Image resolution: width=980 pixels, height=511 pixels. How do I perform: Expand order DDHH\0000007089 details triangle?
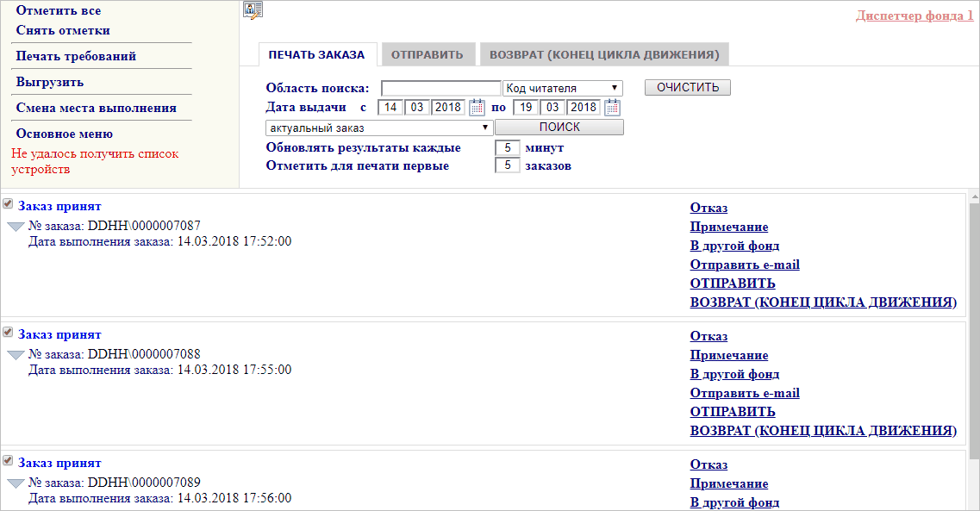coord(16,483)
